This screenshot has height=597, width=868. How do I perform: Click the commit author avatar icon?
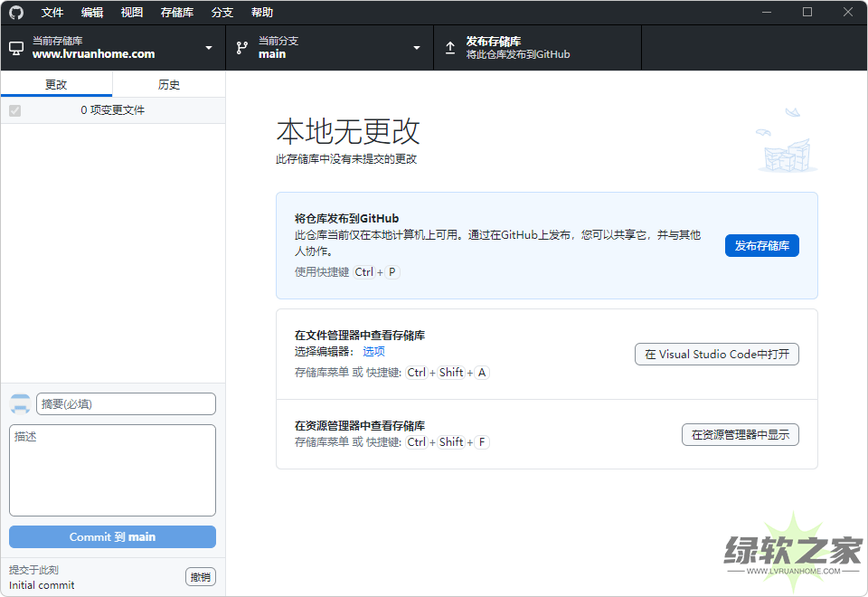[x=20, y=404]
